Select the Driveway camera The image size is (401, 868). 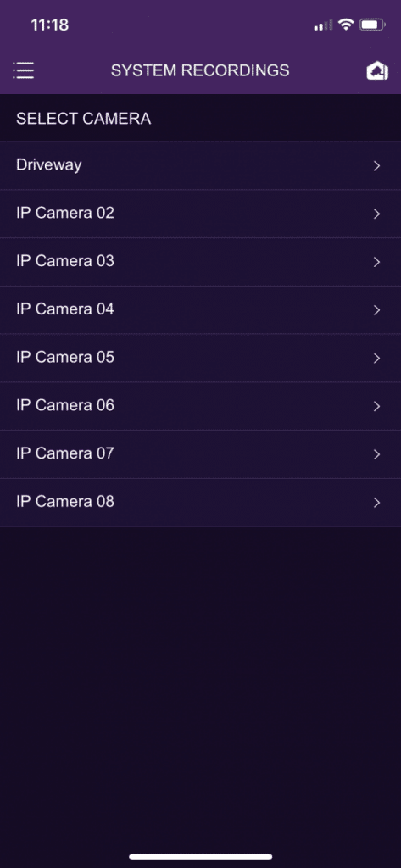point(200,165)
